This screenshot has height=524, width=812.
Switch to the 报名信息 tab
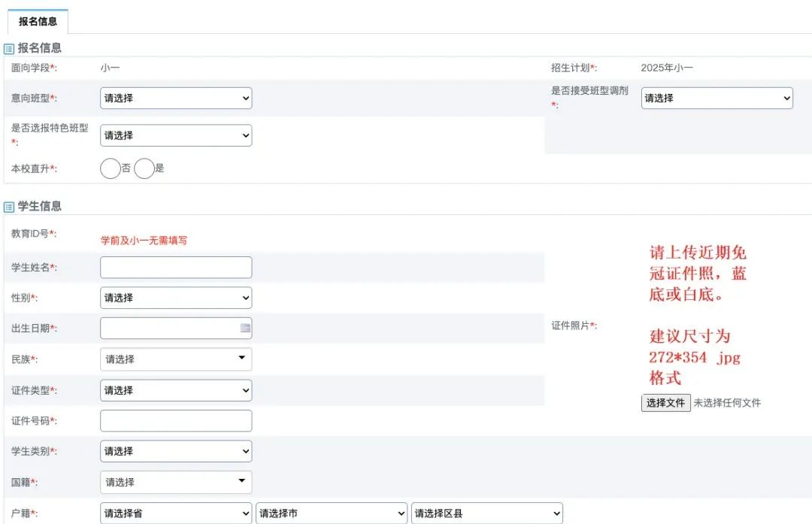[38, 22]
